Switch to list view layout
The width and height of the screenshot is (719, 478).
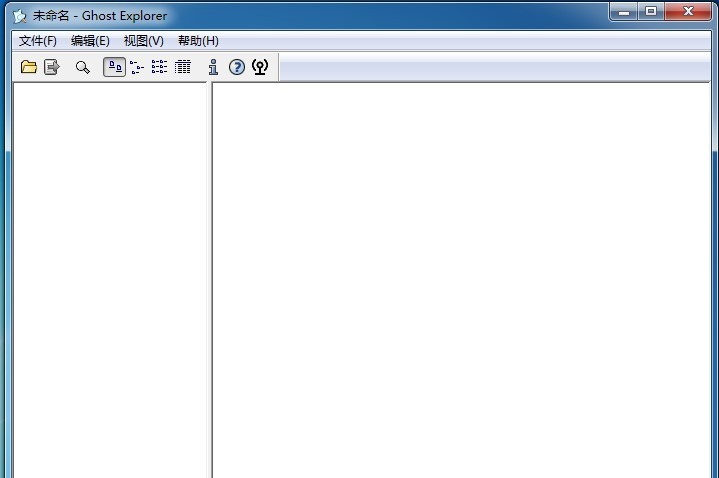160,67
